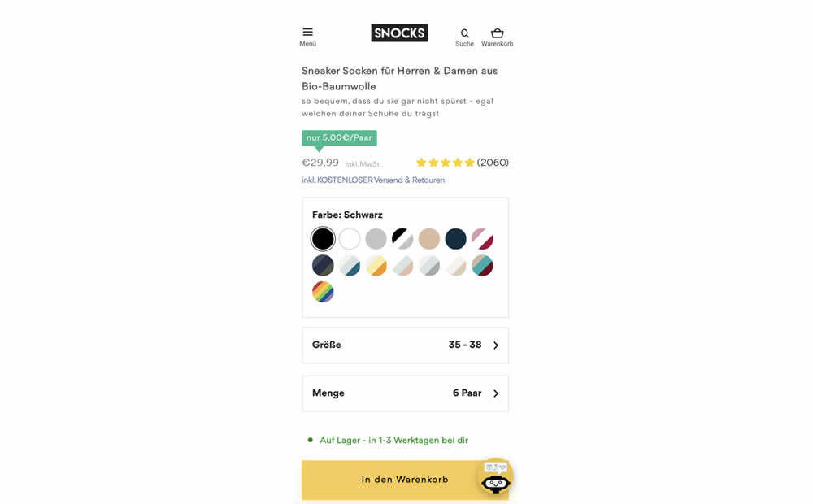Choose the yellow and orange swatch
Screen dimensions: 813x504
click(376, 266)
